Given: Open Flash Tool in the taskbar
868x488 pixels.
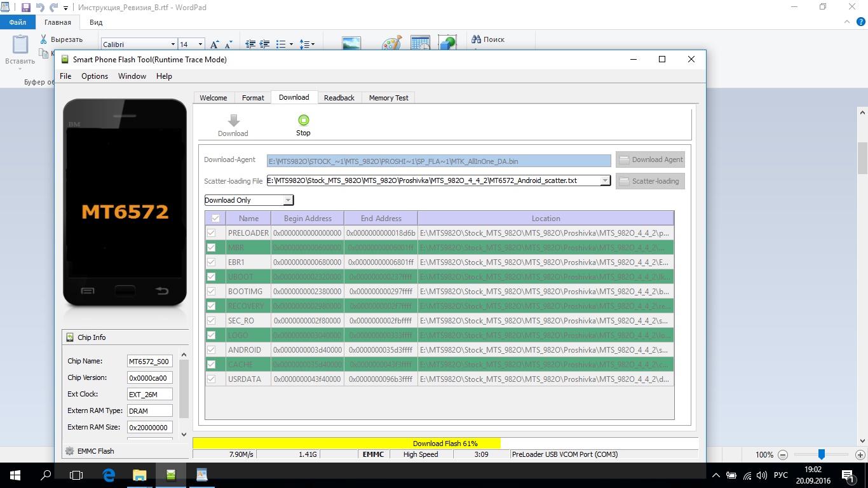Looking at the screenshot, I should point(170,475).
